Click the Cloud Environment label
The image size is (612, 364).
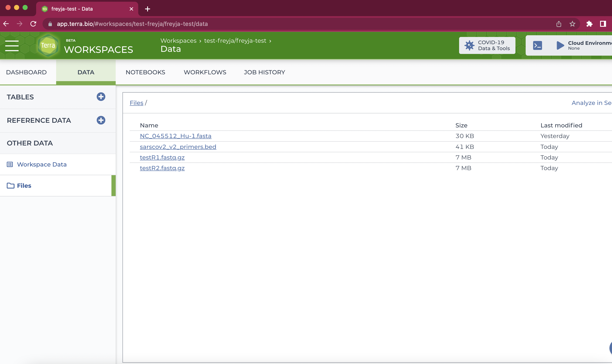[x=590, y=43]
